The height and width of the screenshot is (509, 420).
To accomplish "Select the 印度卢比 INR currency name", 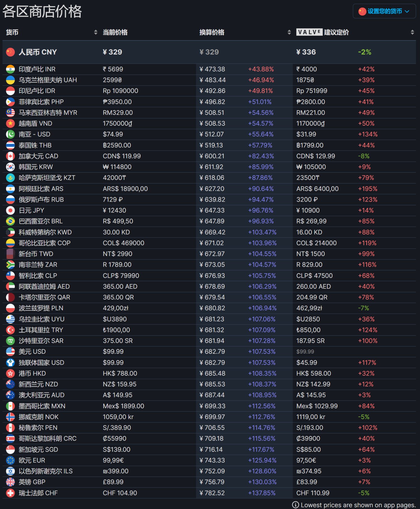I will 37,69.
